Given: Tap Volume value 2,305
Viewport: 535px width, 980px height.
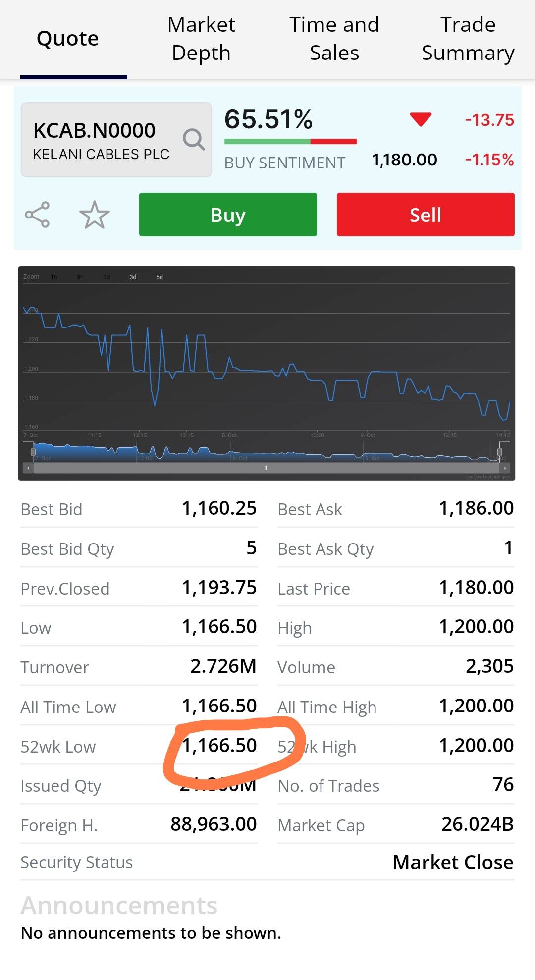Looking at the screenshot, I should [x=489, y=666].
